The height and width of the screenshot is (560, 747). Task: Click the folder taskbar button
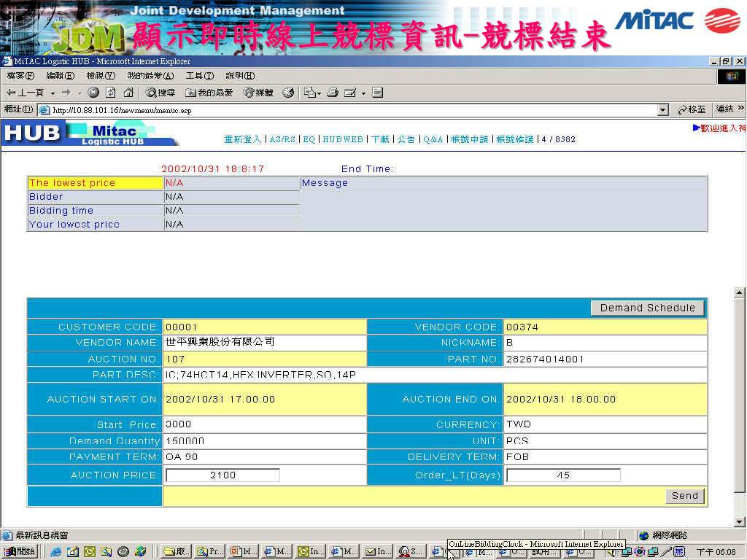click(175, 551)
